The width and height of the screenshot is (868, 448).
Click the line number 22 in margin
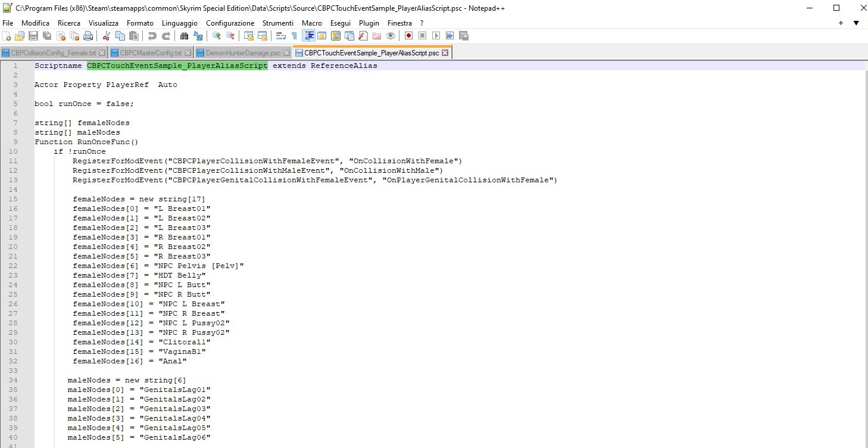tap(13, 266)
